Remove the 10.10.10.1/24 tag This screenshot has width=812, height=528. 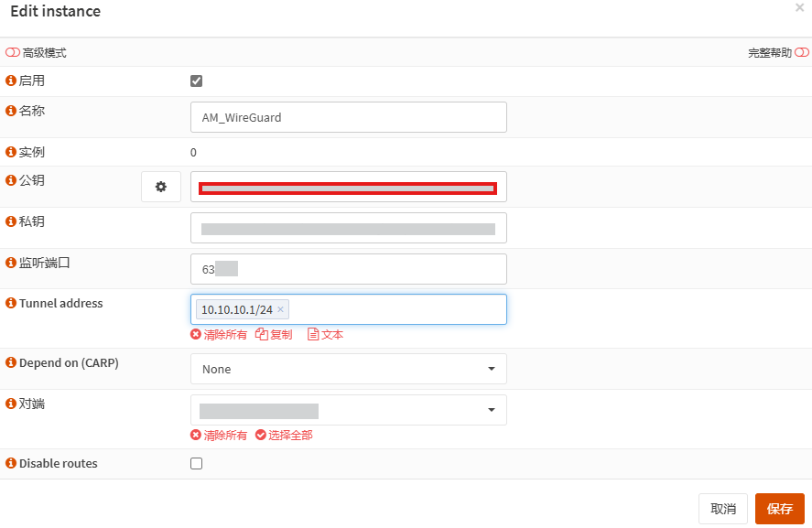[281, 309]
